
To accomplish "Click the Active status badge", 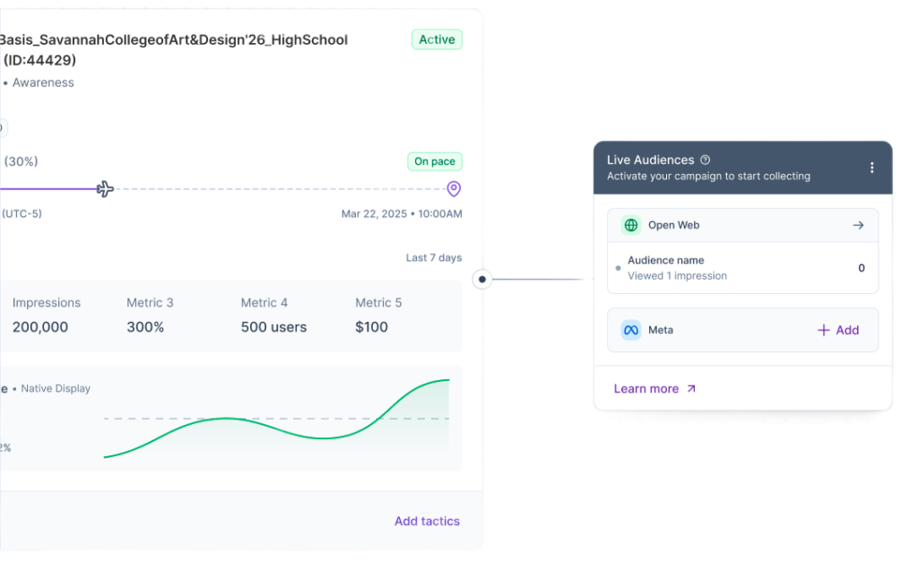I will (437, 39).
